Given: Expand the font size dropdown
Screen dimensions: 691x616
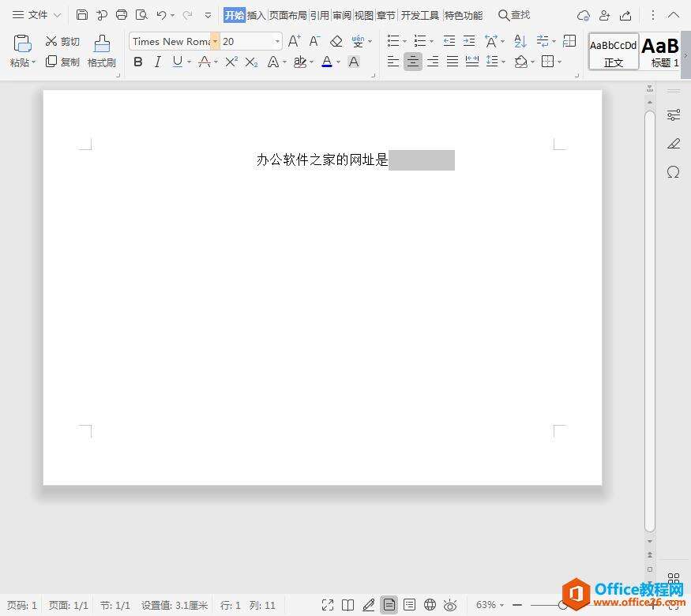Looking at the screenshot, I should [277, 41].
